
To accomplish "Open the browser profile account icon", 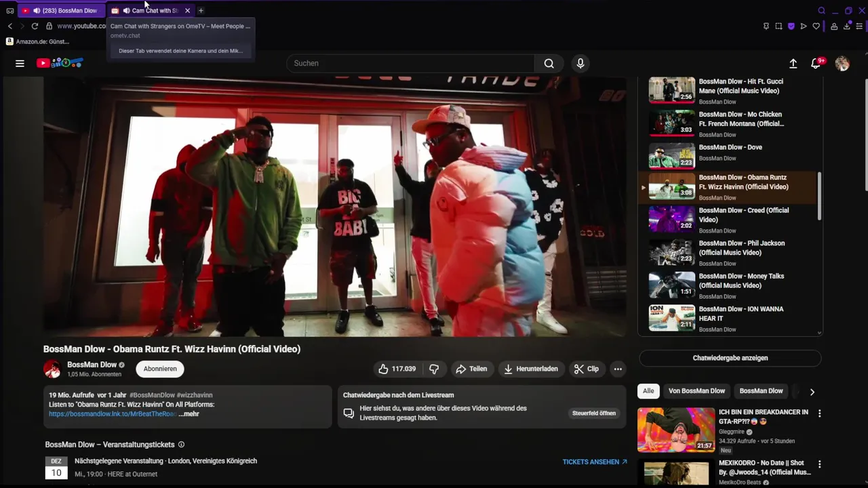I will tap(834, 26).
